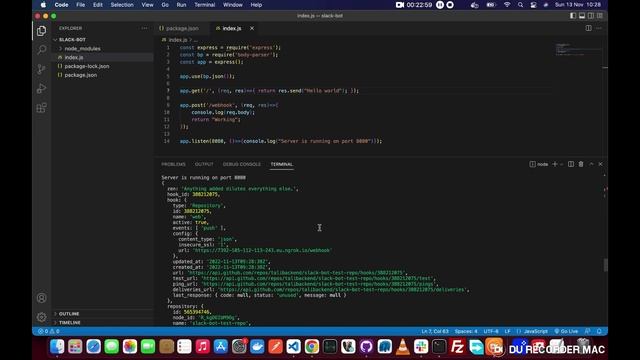Open launch profile dropdown next to plus
640x360 pixels.
[562, 164]
